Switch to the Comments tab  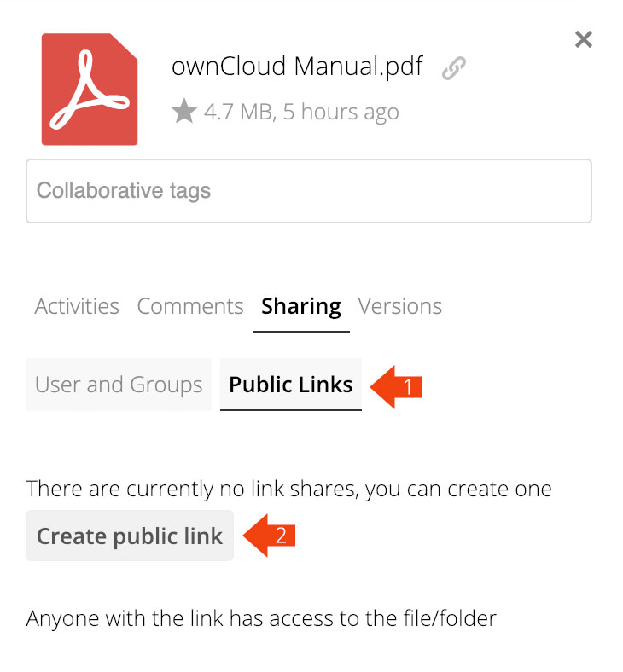(190, 306)
